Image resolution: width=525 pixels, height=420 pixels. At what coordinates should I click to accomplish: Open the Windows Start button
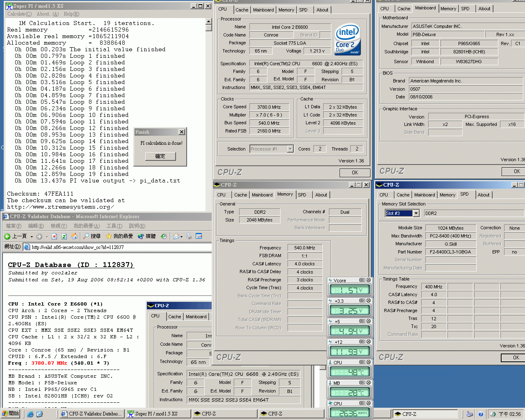pyautogui.click(x=11, y=414)
